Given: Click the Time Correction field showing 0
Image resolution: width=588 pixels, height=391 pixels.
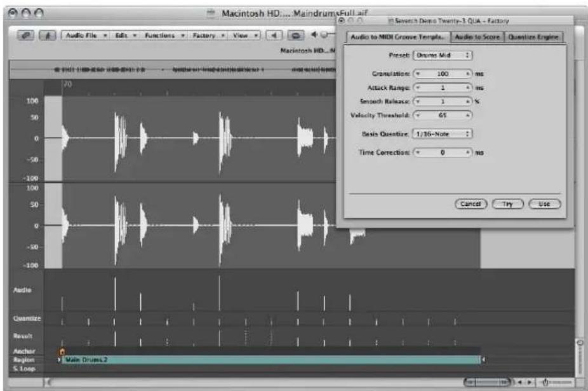Looking at the screenshot, I should tap(443, 152).
